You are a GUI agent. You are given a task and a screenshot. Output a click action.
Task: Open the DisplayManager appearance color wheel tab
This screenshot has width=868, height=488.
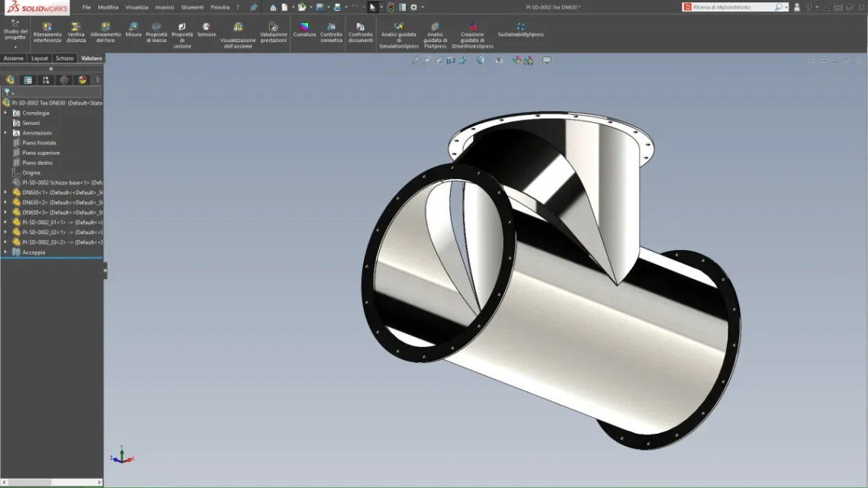point(82,80)
